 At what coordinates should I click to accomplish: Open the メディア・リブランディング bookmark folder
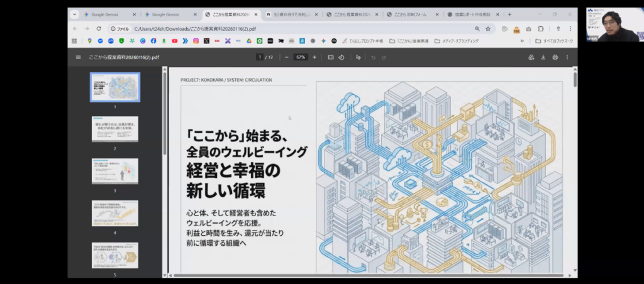pyautogui.click(x=457, y=41)
